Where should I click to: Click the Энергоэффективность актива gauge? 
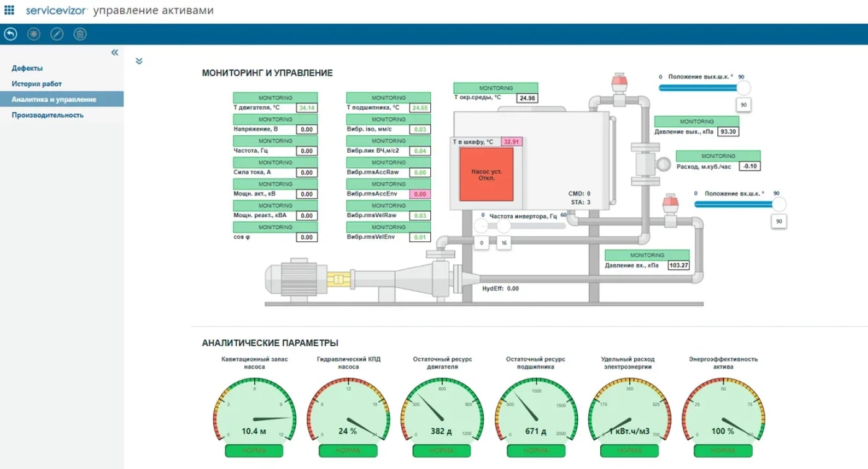tap(724, 409)
